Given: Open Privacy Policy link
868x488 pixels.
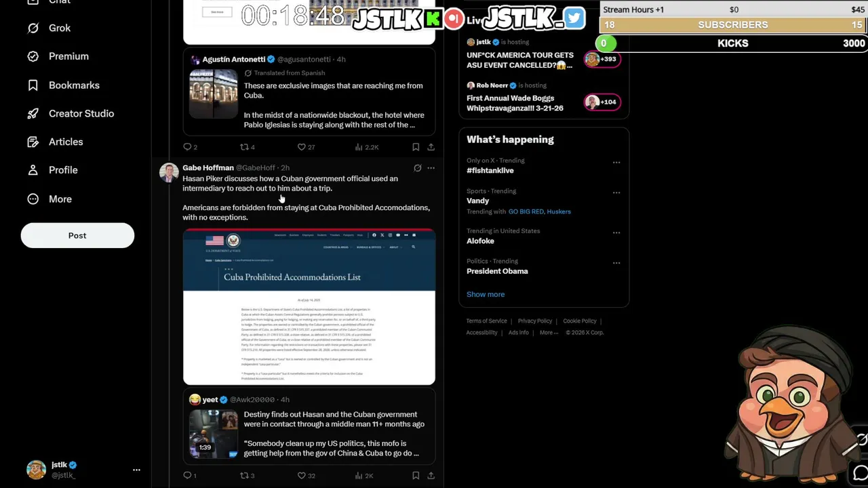Looking at the screenshot, I should (x=535, y=321).
